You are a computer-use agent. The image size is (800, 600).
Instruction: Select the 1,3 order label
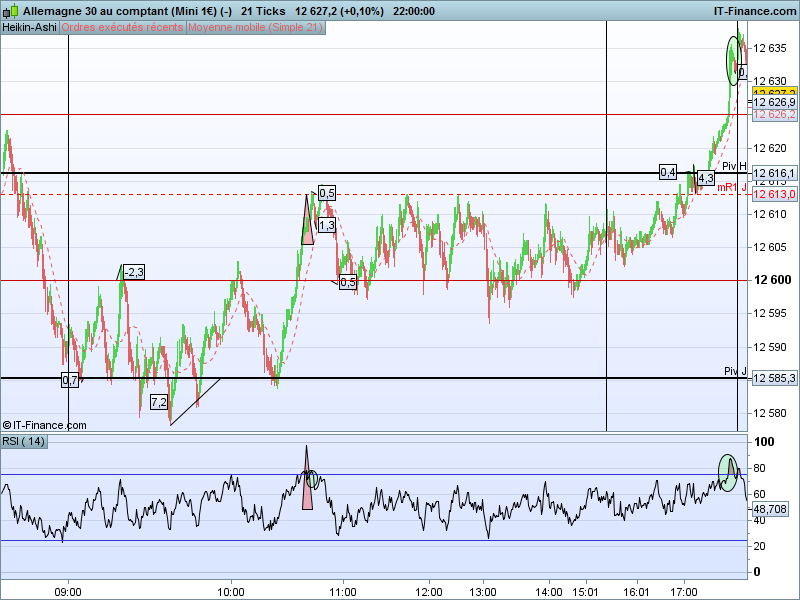tap(327, 225)
